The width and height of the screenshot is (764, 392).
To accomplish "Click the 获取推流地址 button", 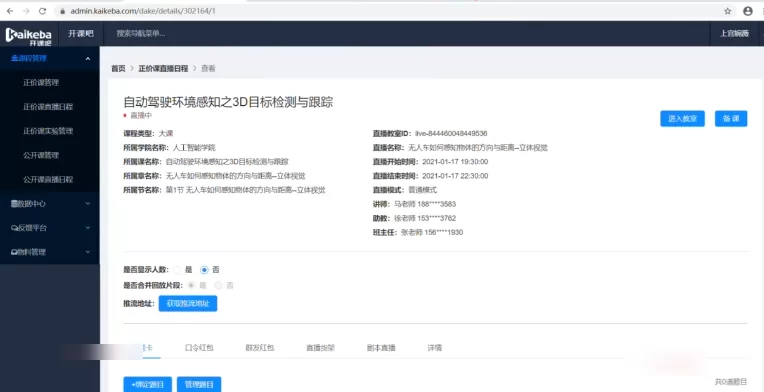I will (x=188, y=303).
